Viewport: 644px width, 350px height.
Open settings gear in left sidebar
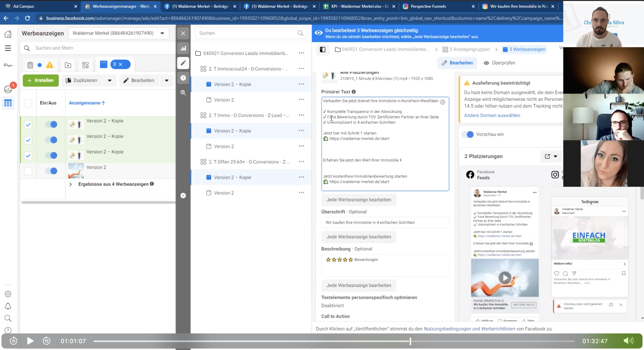[8, 294]
